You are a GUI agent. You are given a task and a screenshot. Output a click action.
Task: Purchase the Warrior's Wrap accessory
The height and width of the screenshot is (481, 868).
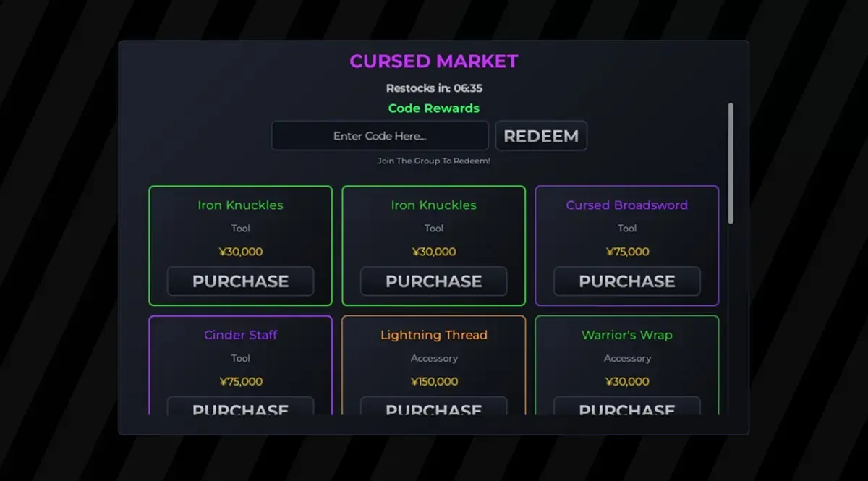pyautogui.click(x=626, y=410)
